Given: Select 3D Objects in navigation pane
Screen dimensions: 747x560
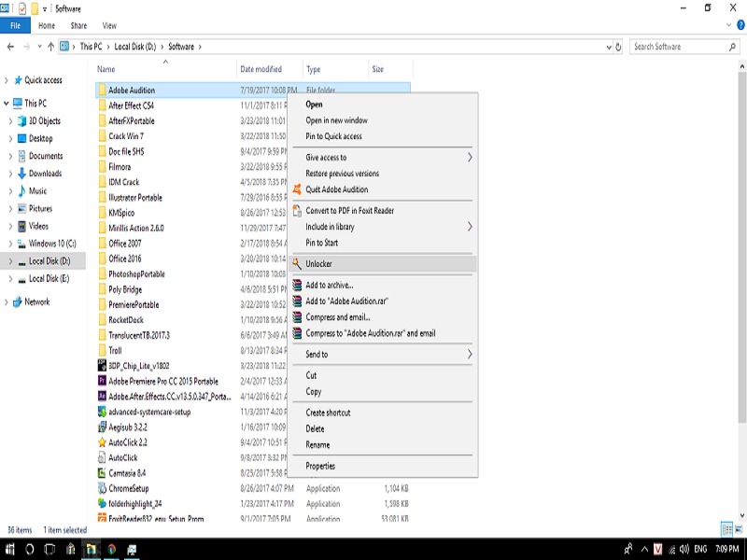Looking at the screenshot, I should pos(45,121).
